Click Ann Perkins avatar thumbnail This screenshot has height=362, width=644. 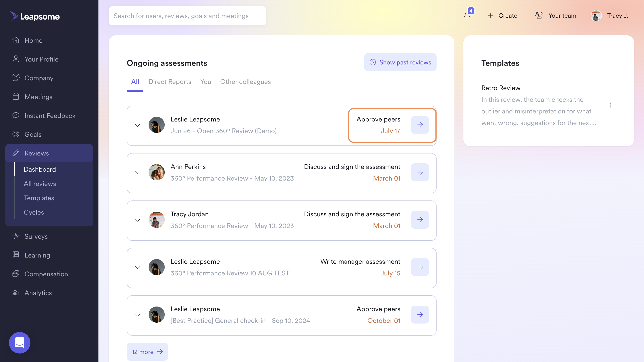(x=156, y=172)
